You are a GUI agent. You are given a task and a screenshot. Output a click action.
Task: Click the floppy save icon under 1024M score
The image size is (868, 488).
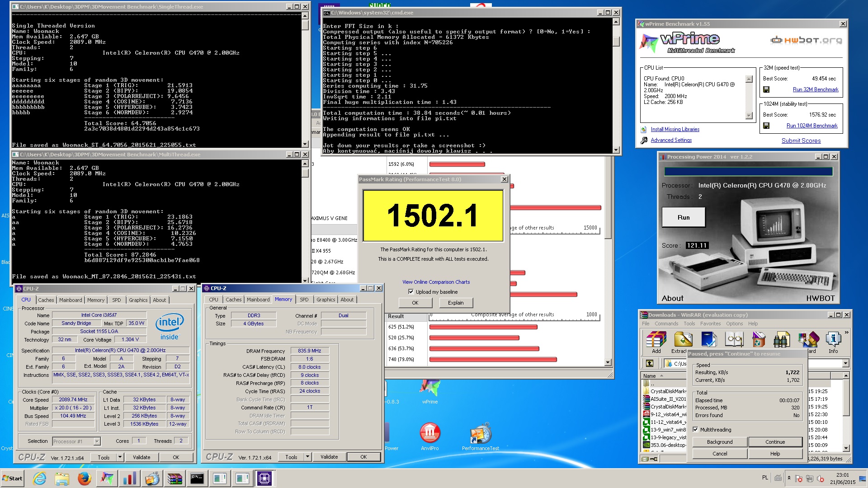tap(766, 126)
